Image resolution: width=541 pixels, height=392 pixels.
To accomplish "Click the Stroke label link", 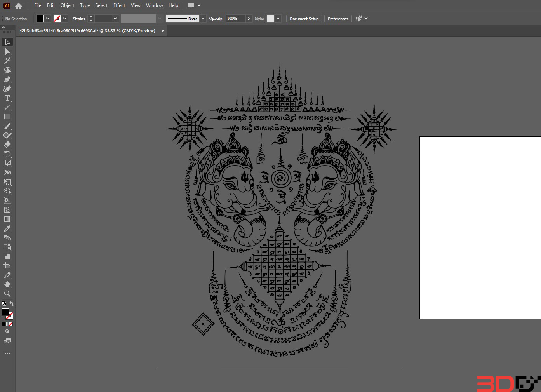I will (79, 19).
